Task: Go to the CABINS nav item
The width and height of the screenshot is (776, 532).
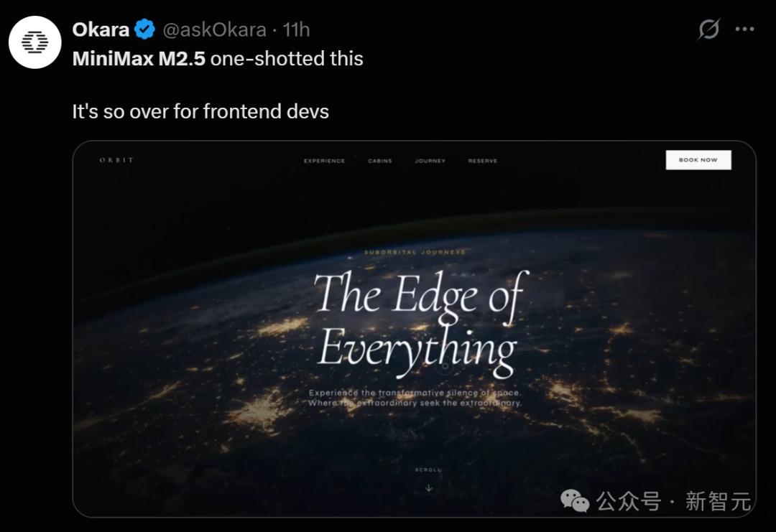Action: click(x=380, y=161)
